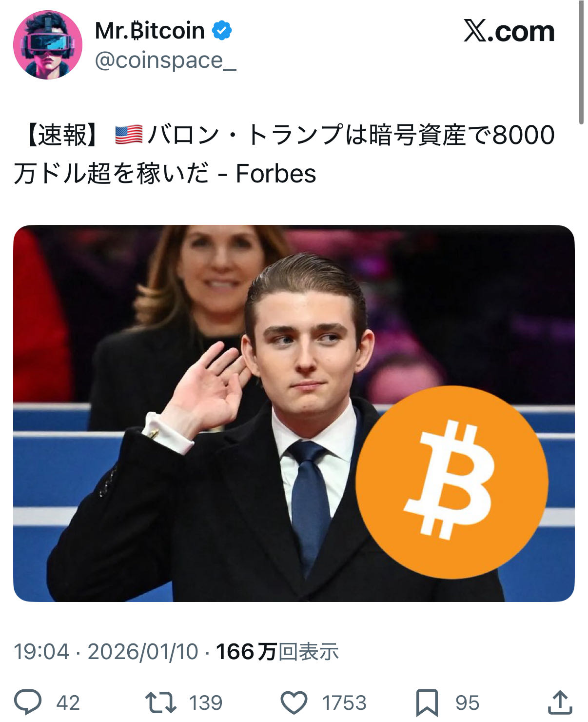The height and width of the screenshot is (722, 588).
Task: Bookmark the post with the bookmark icon
Action: coord(427,703)
